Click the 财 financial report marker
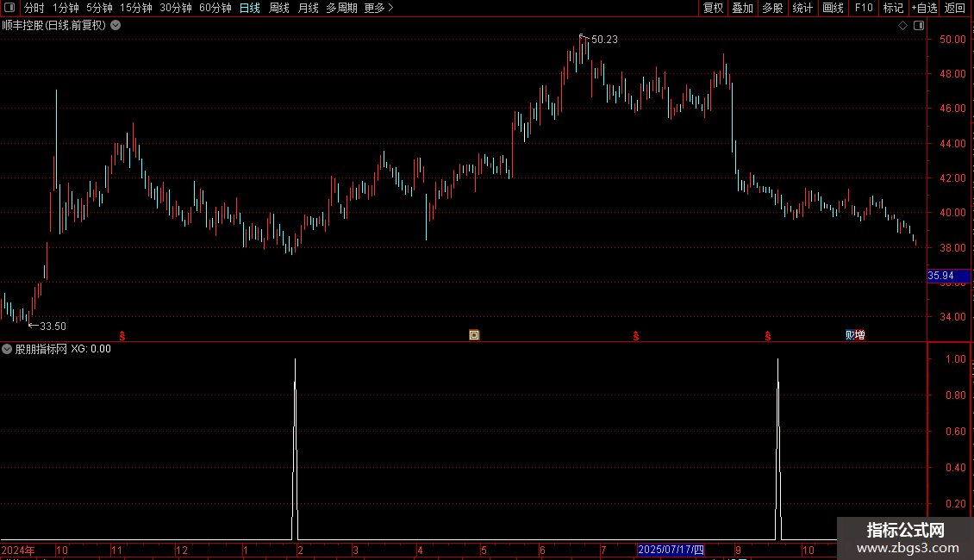The height and width of the screenshot is (560, 974). point(851,335)
